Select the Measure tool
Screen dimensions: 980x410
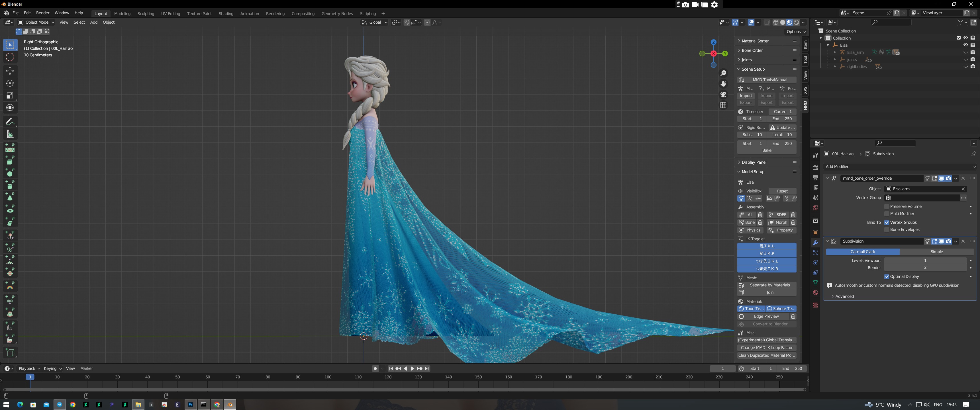(10, 134)
